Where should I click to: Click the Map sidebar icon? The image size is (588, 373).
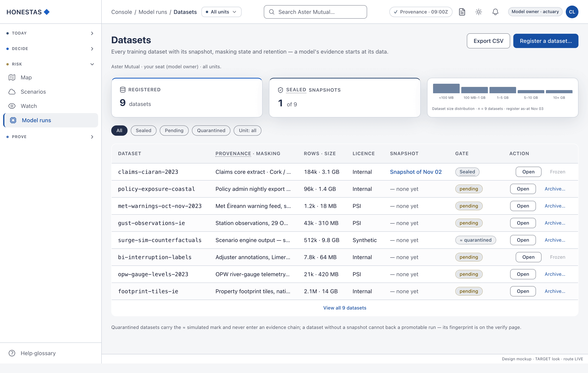point(12,77)
